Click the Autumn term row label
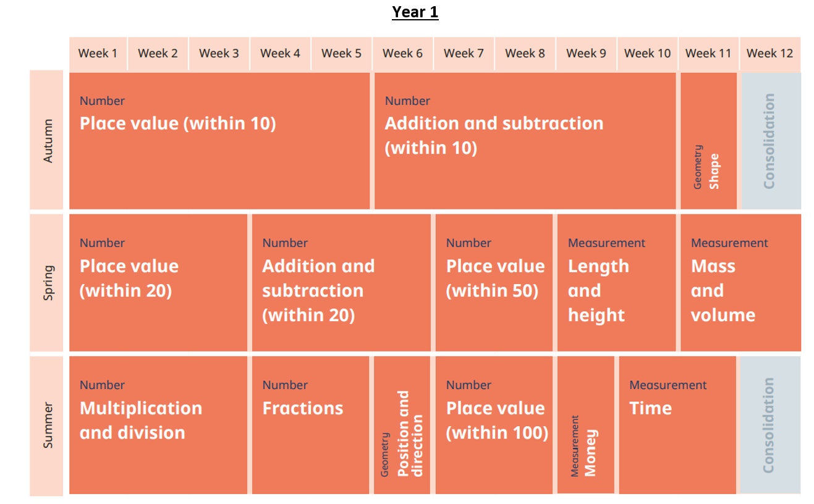The width and height of the screenshot is (814, 504). (47, 140)
